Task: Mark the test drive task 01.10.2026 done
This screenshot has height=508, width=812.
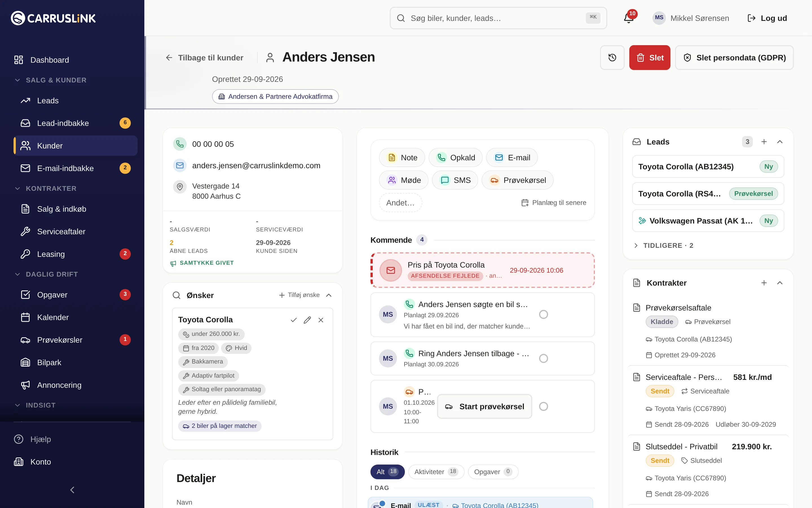Action: tap(544, 406)
